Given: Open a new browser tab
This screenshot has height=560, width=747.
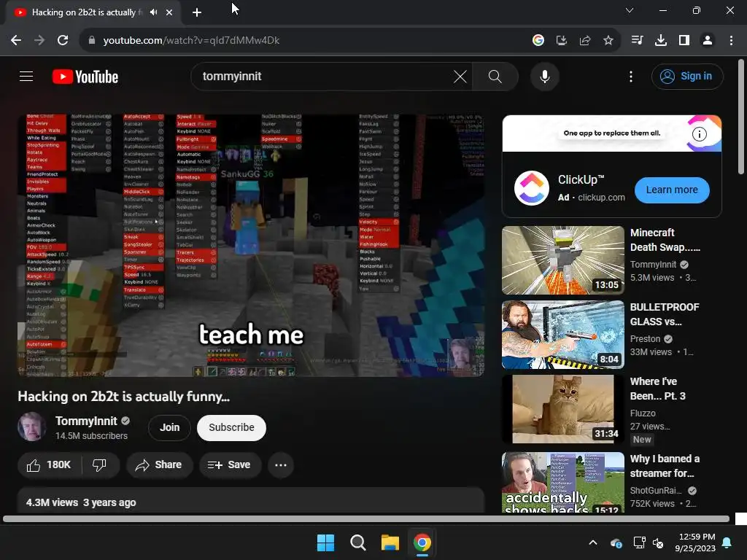Looking at the screenshot, I should [x=197, y=12].
